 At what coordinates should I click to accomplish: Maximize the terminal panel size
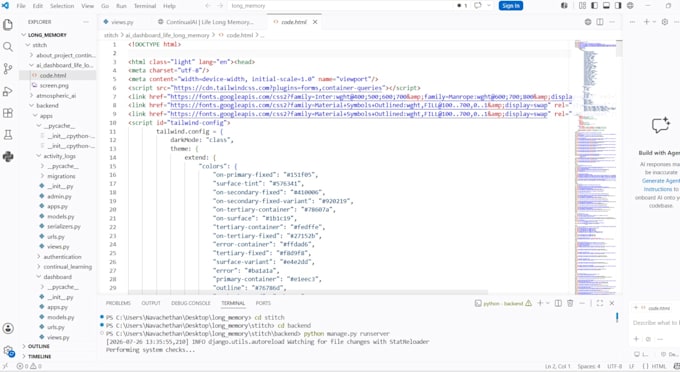click(x=600, y=303)
